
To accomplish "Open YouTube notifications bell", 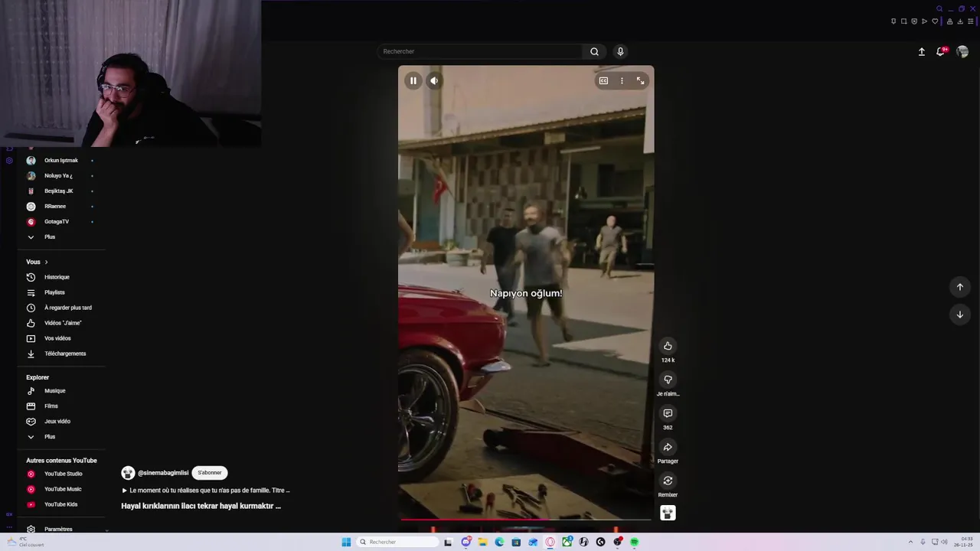I will [x=941, y=51].
